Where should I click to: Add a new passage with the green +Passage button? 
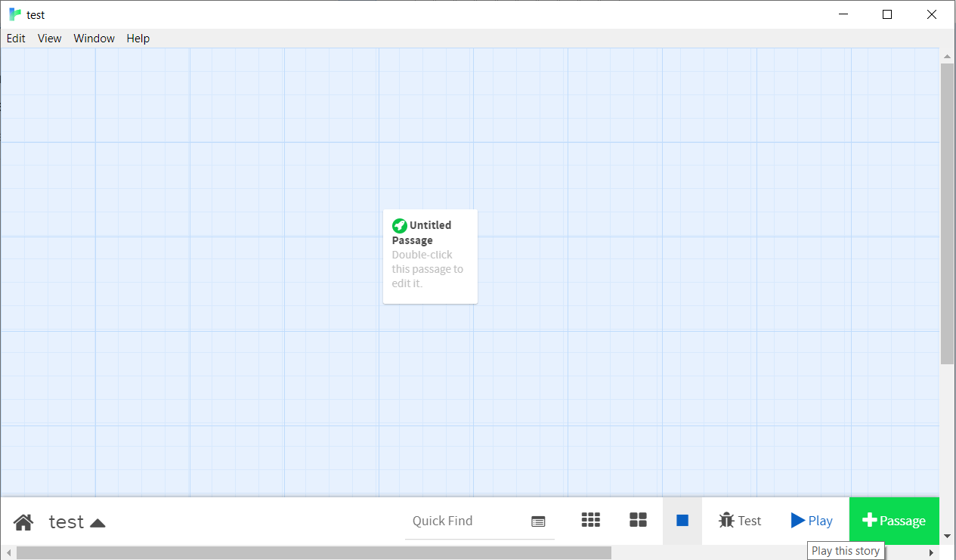pyautogui.click(x=895, y=521)
